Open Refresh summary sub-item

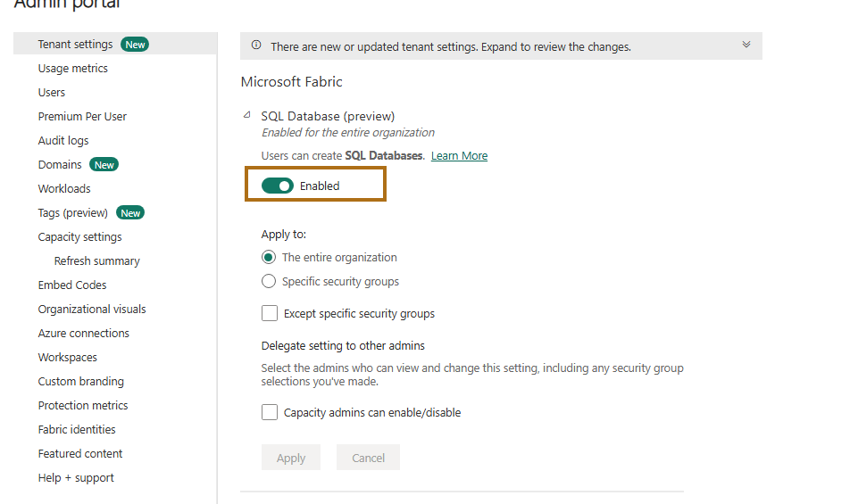click(96, 260)
